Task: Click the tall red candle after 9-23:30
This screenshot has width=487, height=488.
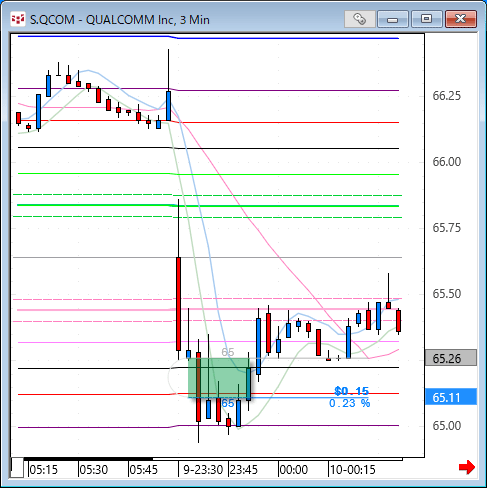Action: tap(179, 304)
